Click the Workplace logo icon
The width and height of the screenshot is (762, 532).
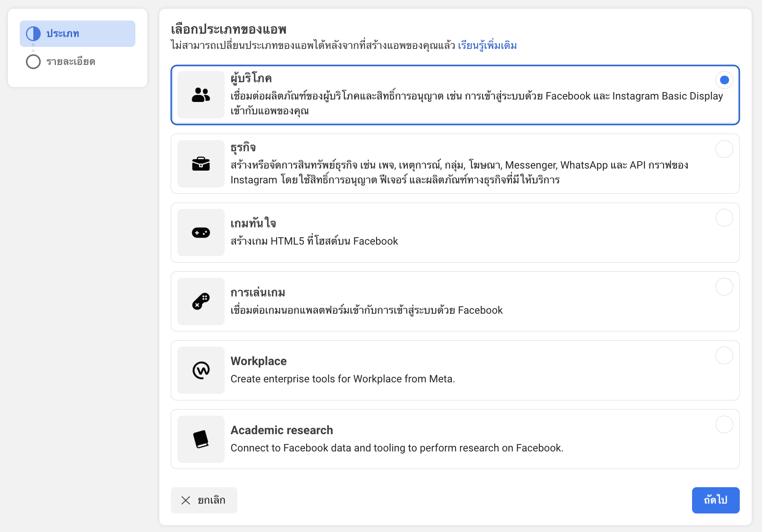click(x=201, y=370)
